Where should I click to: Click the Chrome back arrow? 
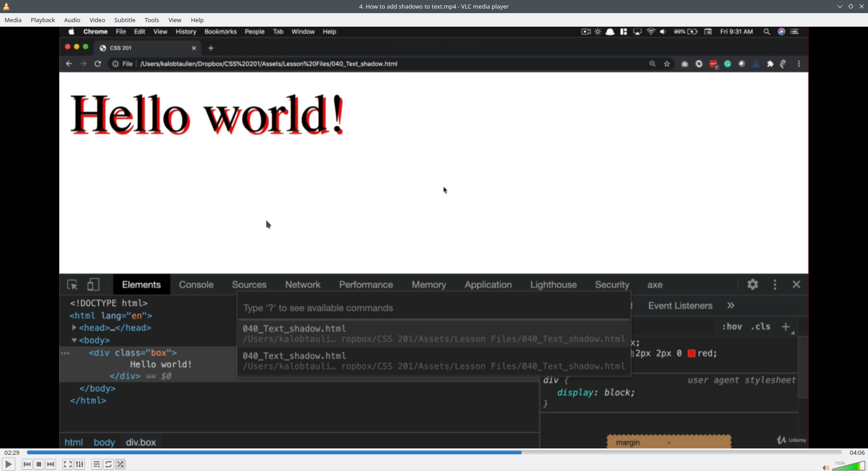pyautogui.click(x=69, y=64)
